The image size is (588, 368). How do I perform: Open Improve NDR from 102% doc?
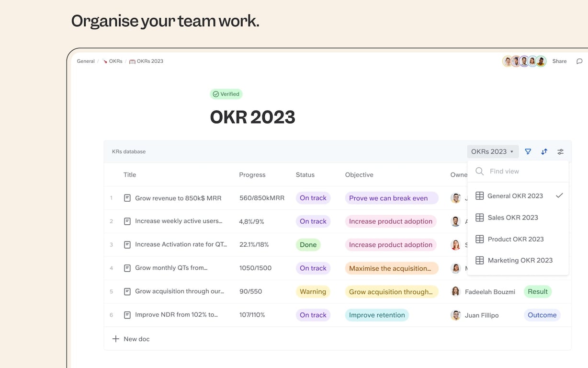(x=176, y=315)
